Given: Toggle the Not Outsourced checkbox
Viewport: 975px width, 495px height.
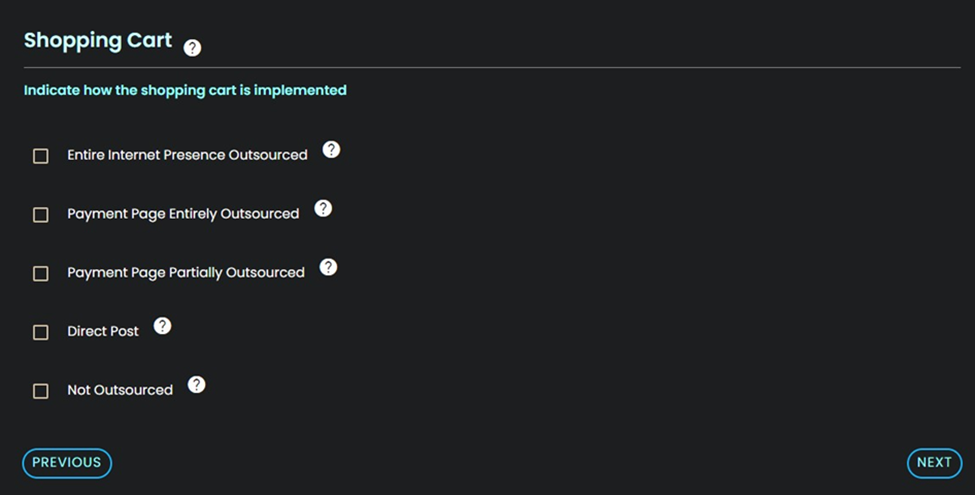Looking at the screenshot, I should [40, 391].
